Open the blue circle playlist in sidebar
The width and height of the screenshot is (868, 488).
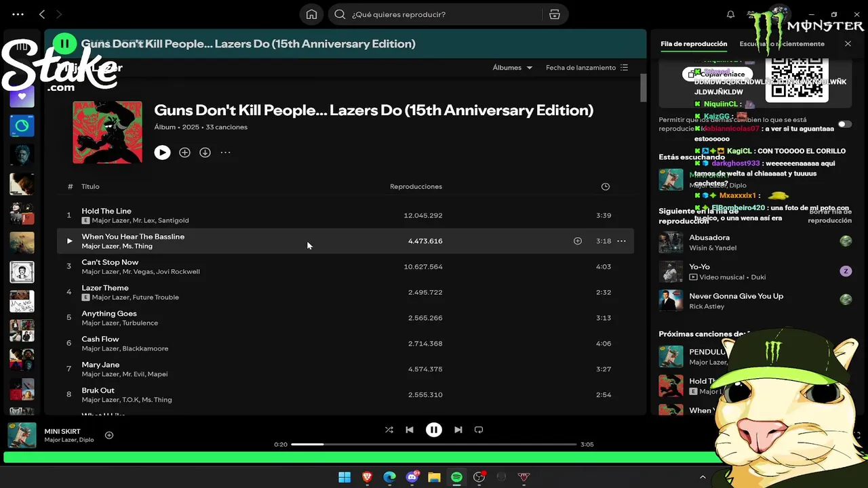pyautogui.click(x=22, y=126)
